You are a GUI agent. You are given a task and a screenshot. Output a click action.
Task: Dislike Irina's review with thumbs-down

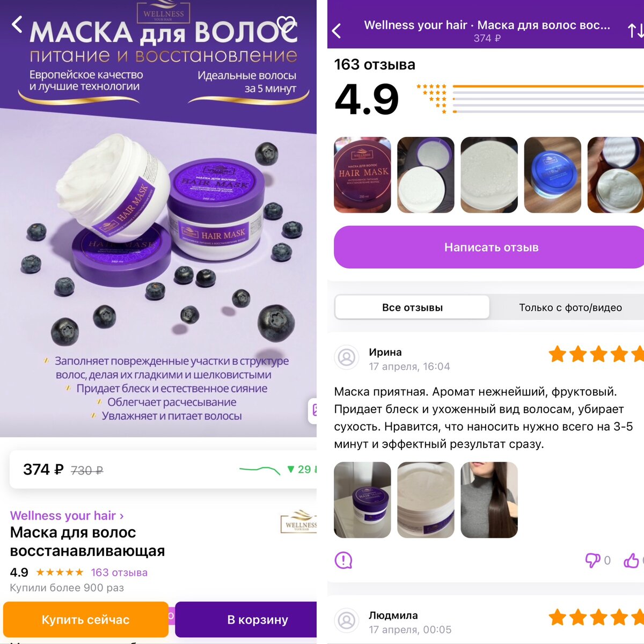click(x=592, y=560)
